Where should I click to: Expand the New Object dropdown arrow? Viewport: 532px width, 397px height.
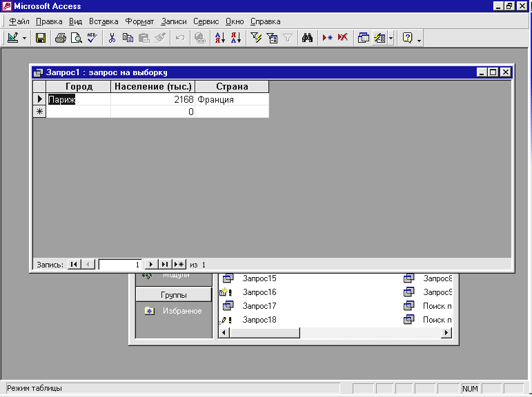pyautogui.click(x=391, y=39)
